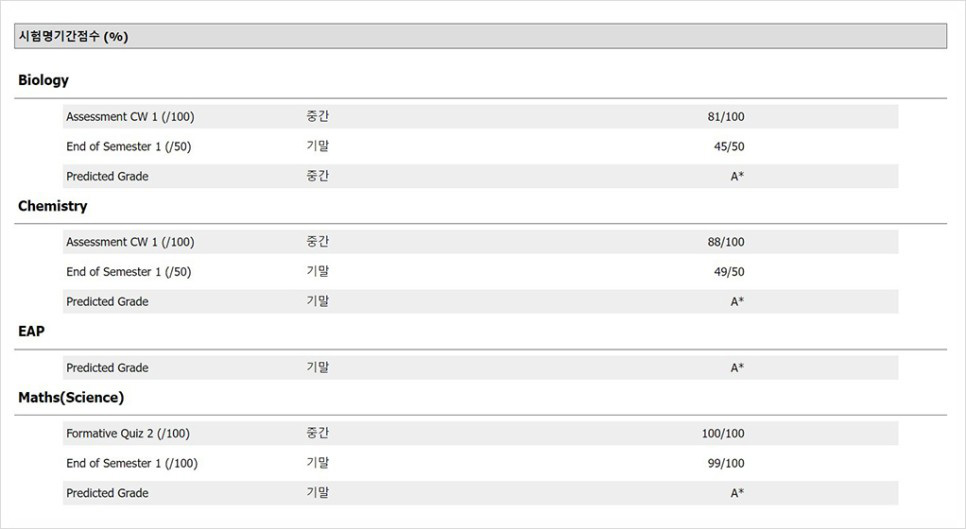Click Chemistry Predicted Grade row label
This screenshot has width=966, height=529.
[x=107, y=302]
